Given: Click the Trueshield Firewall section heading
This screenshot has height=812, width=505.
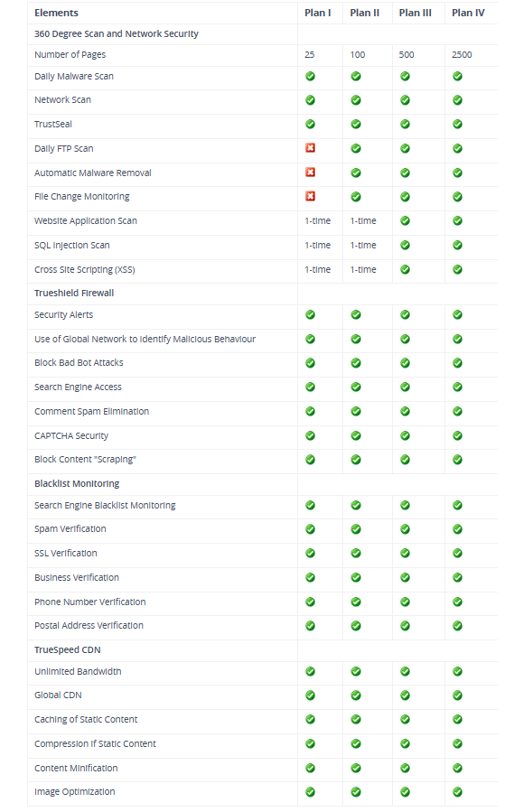Looking at the screenshot, I should (74, 294).
